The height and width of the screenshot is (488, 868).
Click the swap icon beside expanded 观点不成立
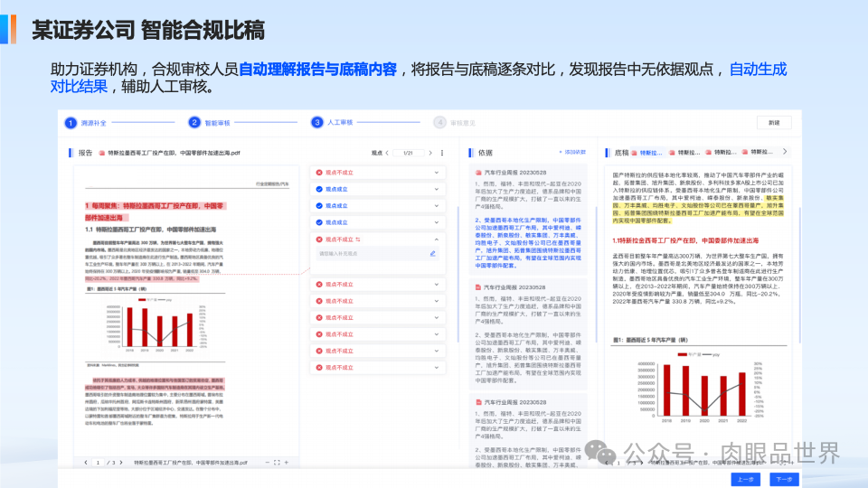click(x=358, y=239)
